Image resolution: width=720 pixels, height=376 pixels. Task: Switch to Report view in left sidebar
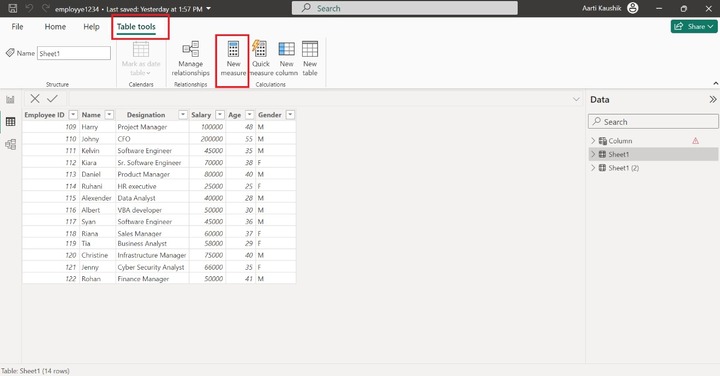(x=10, y=100)
